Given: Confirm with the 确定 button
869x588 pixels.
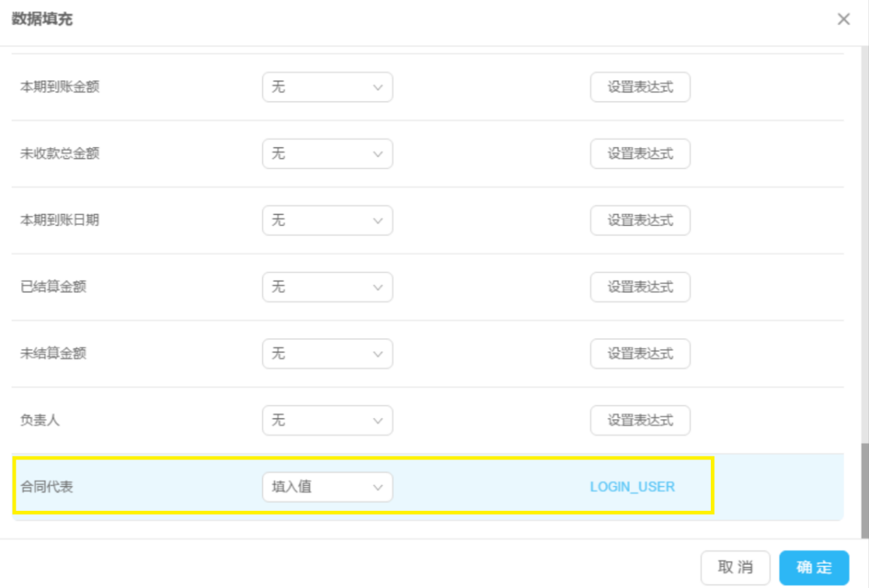Looking at the screenshot, I should pos(814,568).
